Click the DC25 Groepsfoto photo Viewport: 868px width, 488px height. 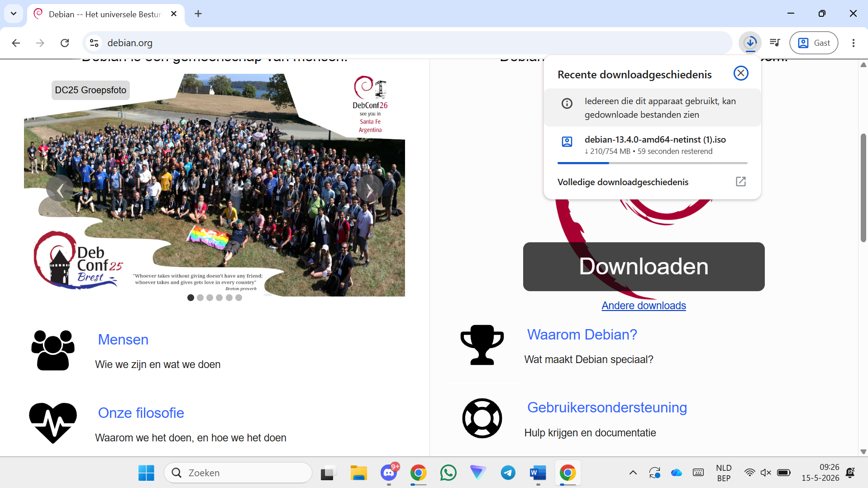[215, 185]
